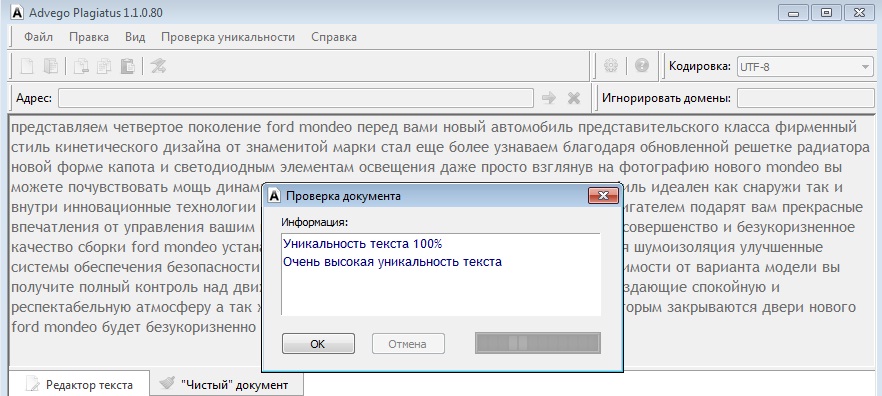The width and height of the screenshot is (882, 396).
Task: Open the Справка menu
Action: point(334,37)
